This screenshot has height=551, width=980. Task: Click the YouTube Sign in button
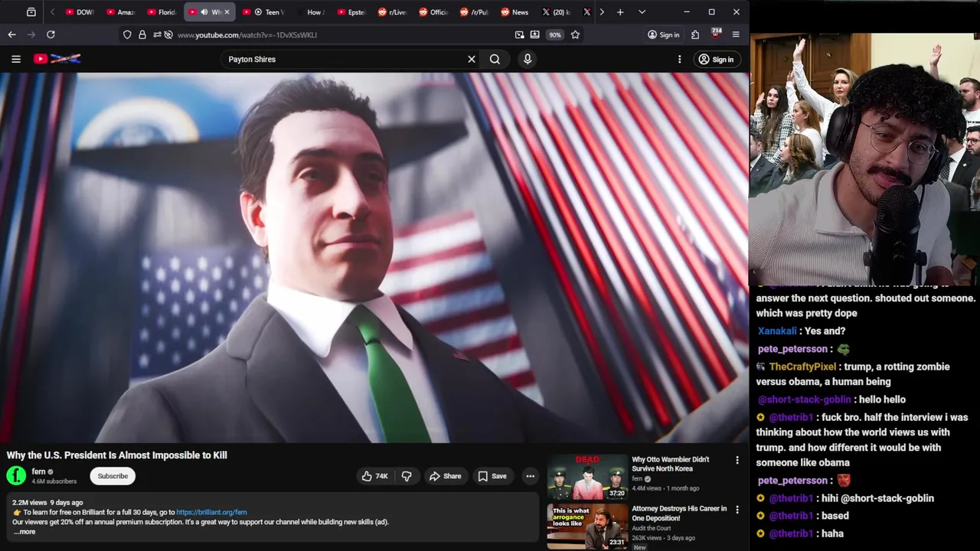(x=716, y=59)
